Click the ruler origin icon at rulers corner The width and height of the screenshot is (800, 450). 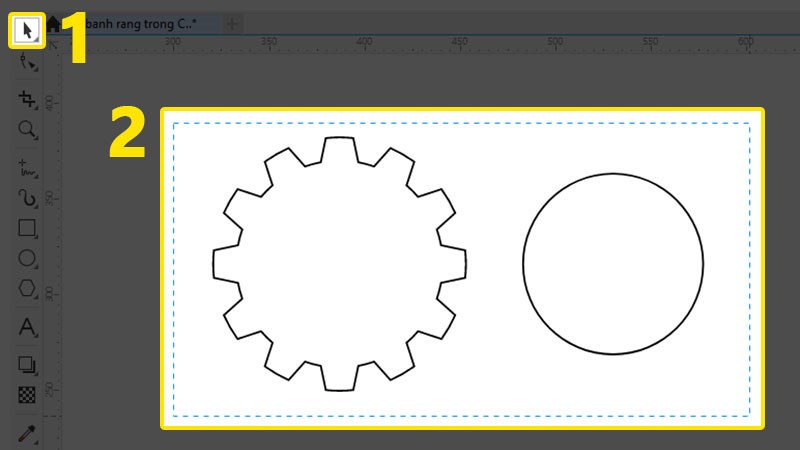pos(53,44)
